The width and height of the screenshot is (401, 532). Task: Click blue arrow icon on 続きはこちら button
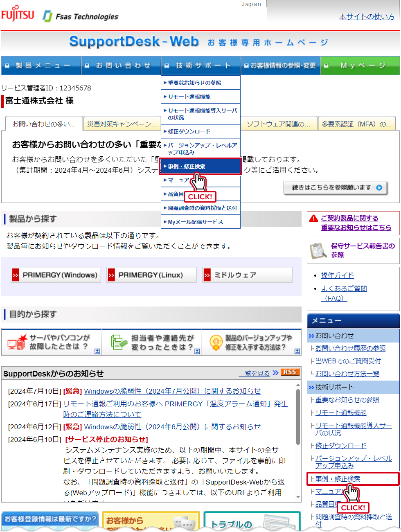(379, 187)
